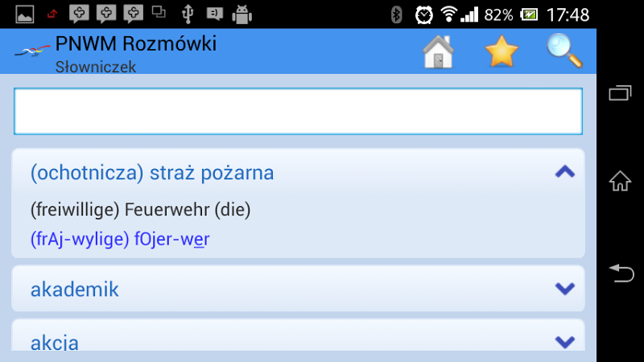Tap the magnifying glass search icon

[565, 51]
